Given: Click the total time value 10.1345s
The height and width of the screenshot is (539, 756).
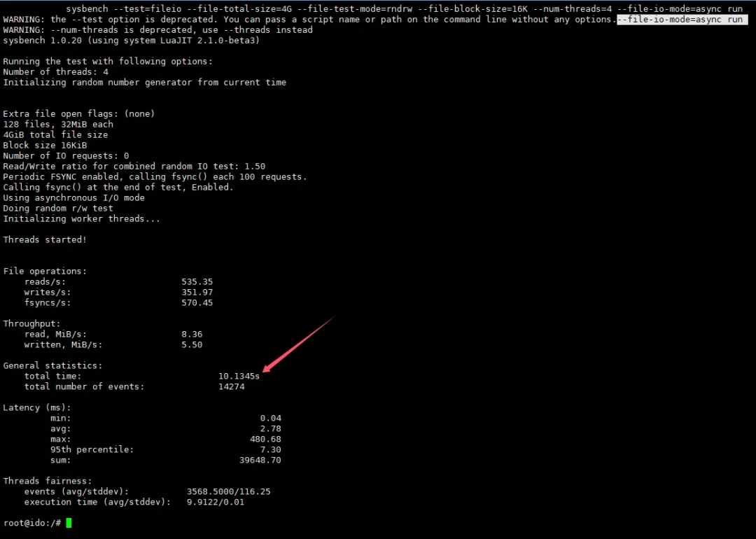Looking at the screenshot, I should coord(239,376).
